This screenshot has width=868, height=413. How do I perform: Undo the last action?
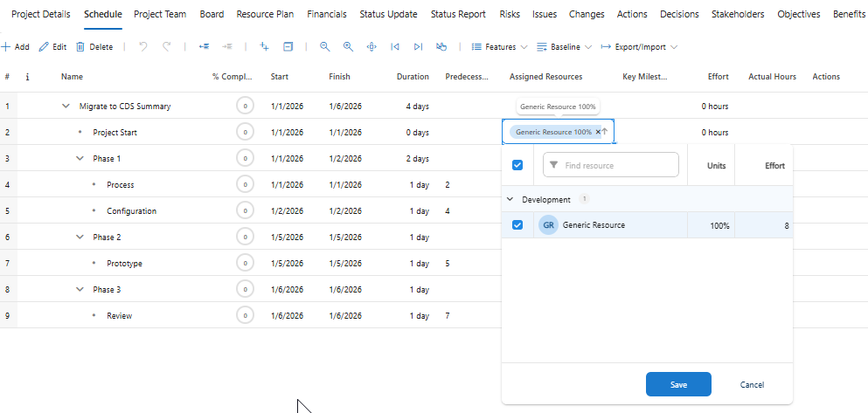click(143, 47)
